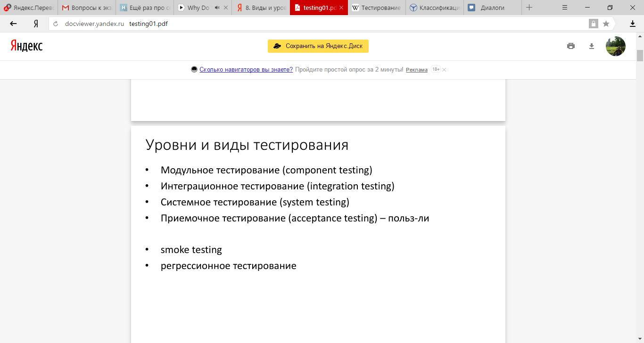Screen dimensions: 644x343
Task: Click the Реклама link
Action: tap(417, 70)
